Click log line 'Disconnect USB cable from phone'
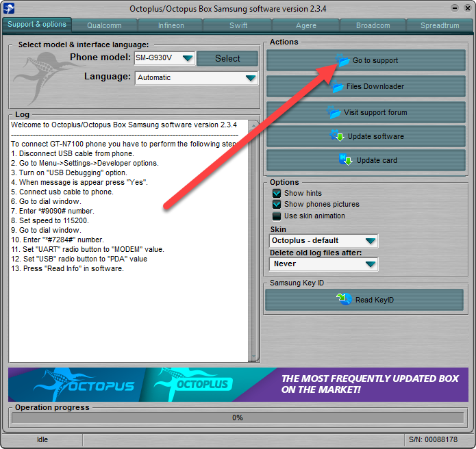 point(72,153)
